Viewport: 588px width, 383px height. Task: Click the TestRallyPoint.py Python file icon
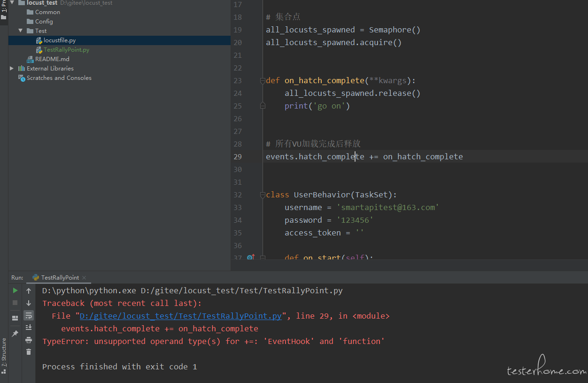coord(39,50)
